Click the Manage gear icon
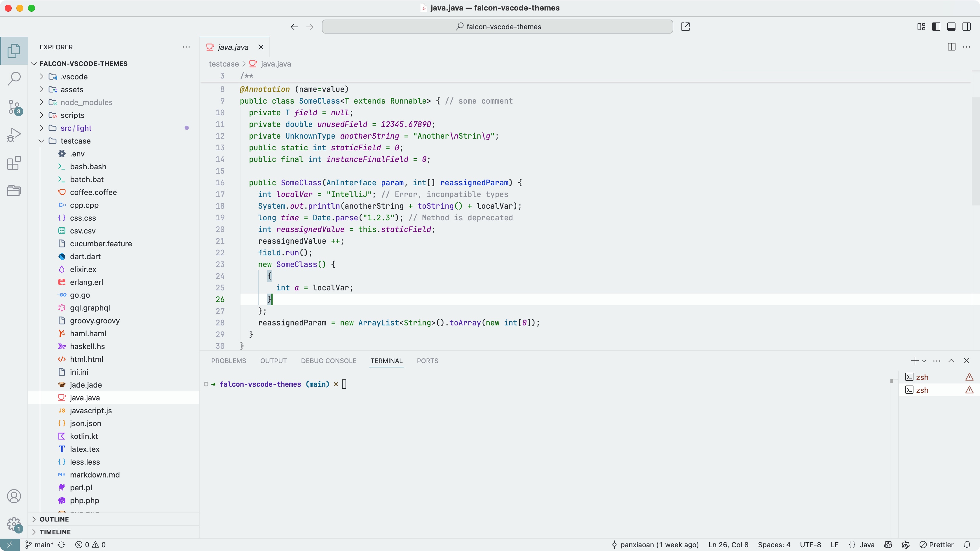980x551 pixels. [14, 524]
